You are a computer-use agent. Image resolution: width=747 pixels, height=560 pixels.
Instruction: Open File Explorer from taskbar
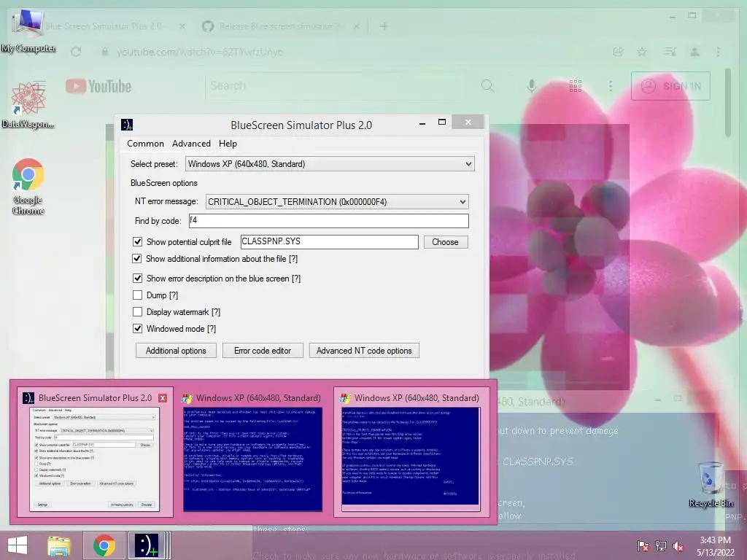pos(59,545)
